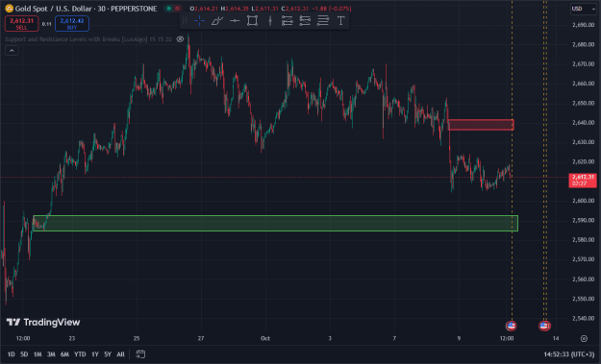Click the first US economic event flag
The height and width of the screenshot is (364, 601).
[511, 327]
